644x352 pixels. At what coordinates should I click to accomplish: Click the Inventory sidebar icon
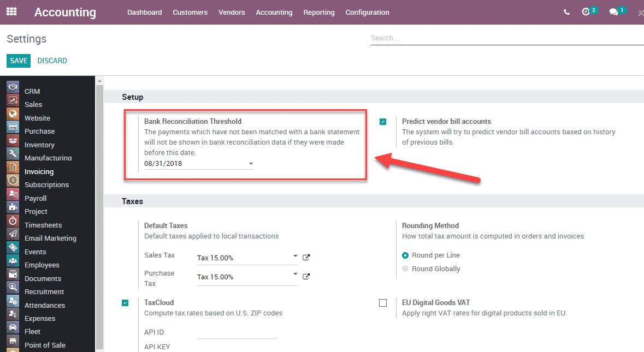click(13, 140)
